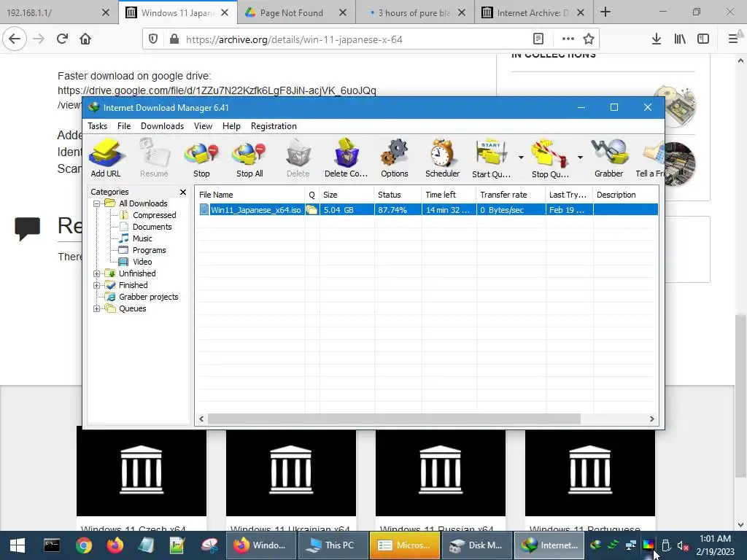747x560 pixels.
Task: Open the File menu in IDM
Action: pyautogui.click(x=124, y=126)
